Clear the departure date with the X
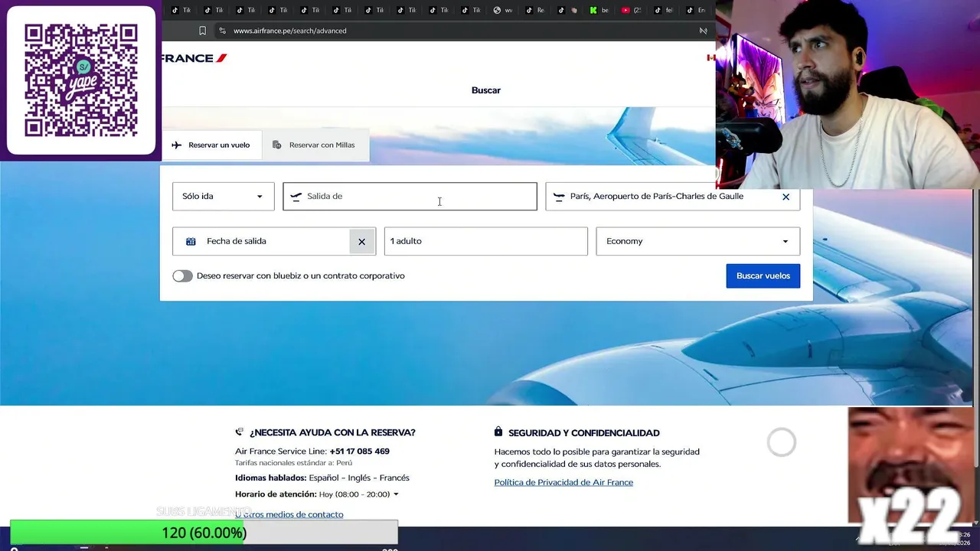980x551 pixels. [x=361, y=241]
